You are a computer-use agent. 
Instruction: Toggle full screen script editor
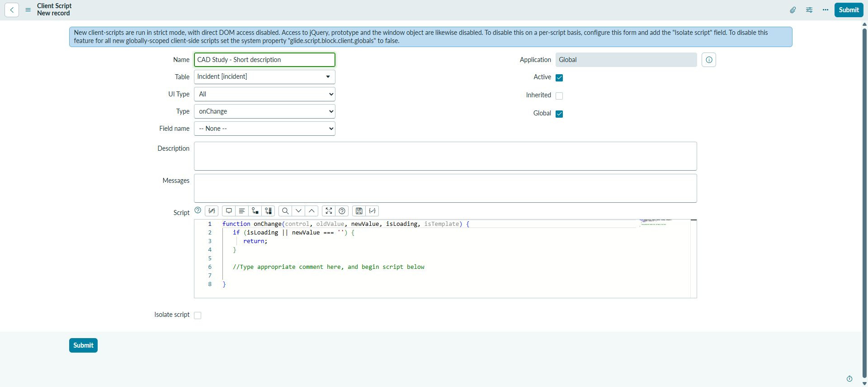pos(329,211)
